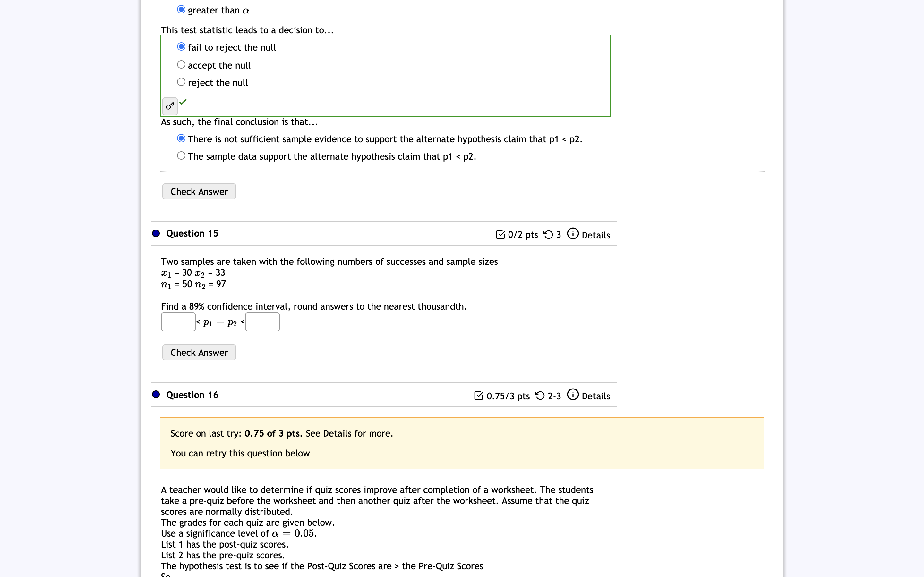
Task: Click the blue dot beside Question 15
Action: click(x=156, y=233)
